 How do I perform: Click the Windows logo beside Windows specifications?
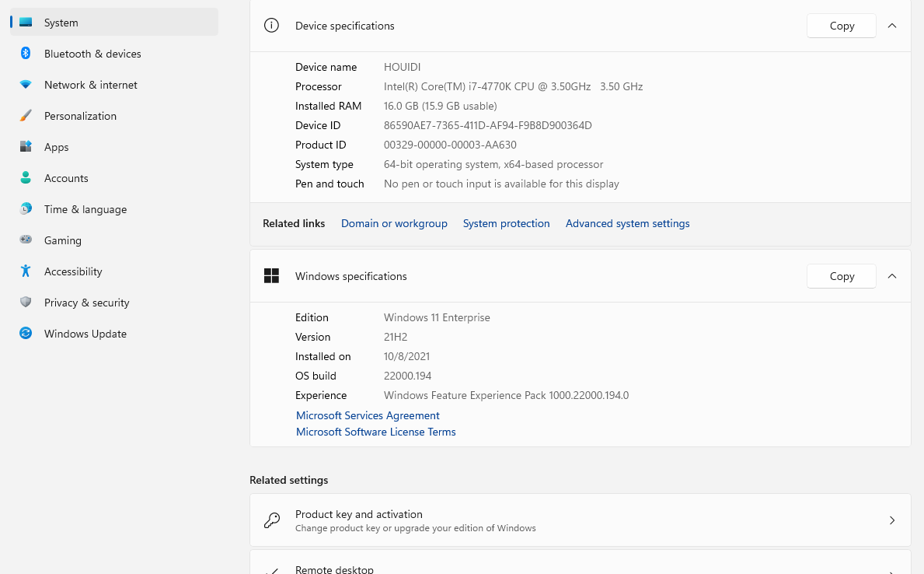271,276
